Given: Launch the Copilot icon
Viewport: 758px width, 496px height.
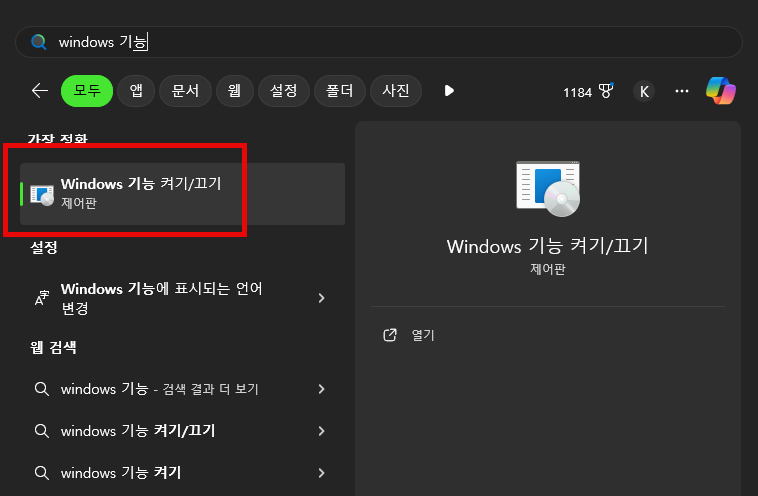Looking at the screenshot, I should coord(721,91).
